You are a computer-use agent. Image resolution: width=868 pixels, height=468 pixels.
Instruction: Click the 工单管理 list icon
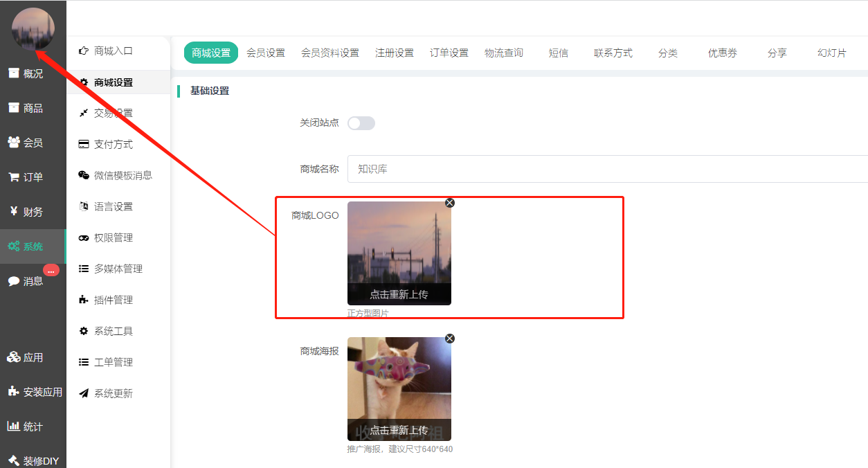tap(84, 362)
